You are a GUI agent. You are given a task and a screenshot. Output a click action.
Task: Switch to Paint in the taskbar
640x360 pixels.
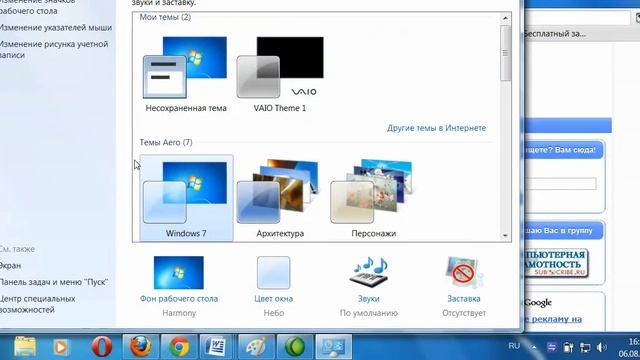click(x=256, y=347)
